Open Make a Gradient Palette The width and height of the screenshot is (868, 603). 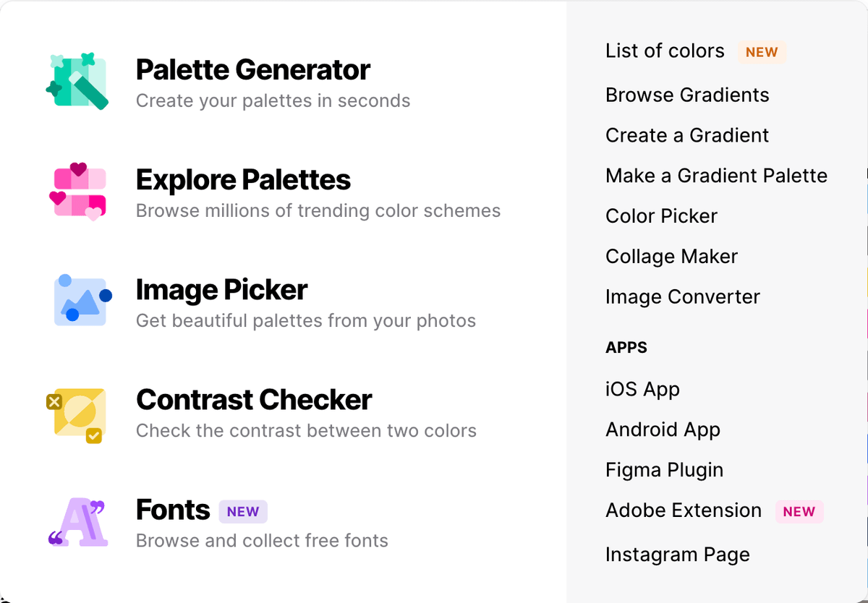pos(716,176)
